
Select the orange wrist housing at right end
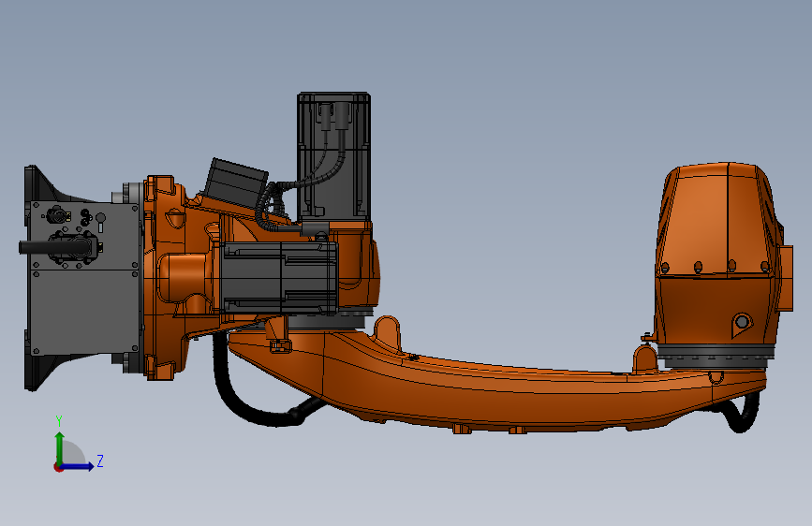[x=722, y=254]
